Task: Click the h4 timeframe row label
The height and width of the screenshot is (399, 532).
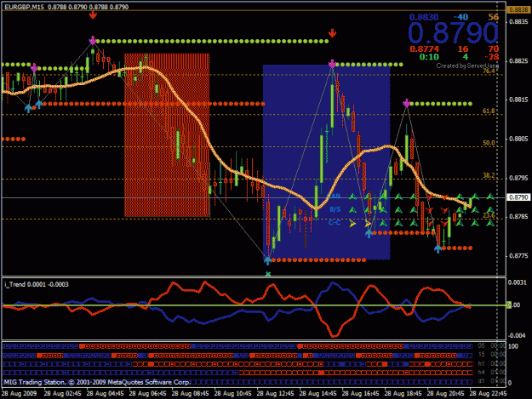Action: tap(481, 373)
